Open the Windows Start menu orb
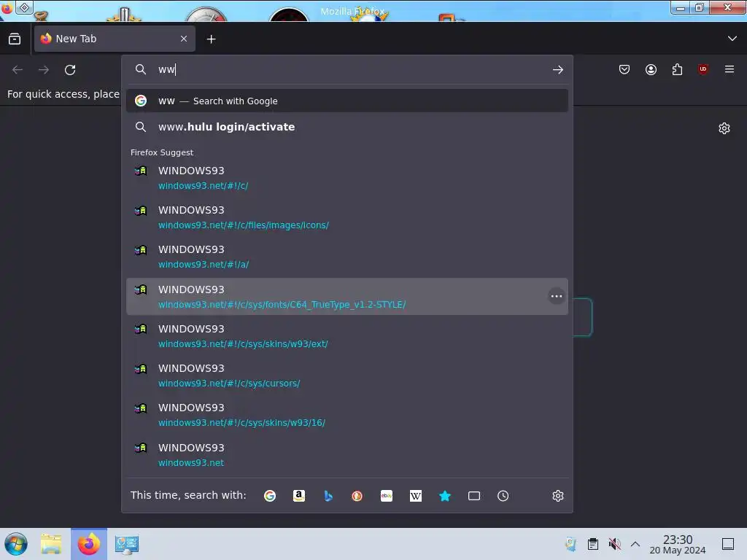Screen dimensions: 747x560 pyautogui.click(x=16, y=544)
